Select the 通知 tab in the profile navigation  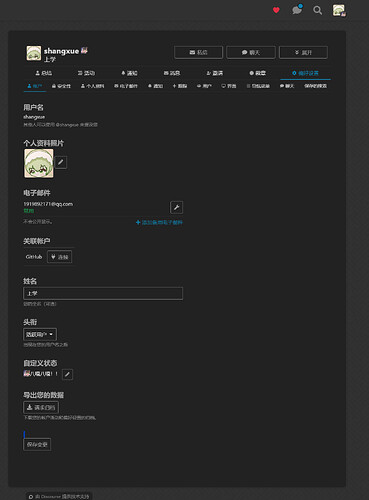(x=129, y=73)
